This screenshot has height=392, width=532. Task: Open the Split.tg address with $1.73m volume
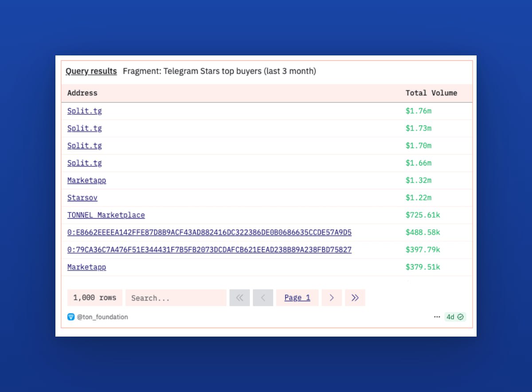coord(85,128)
